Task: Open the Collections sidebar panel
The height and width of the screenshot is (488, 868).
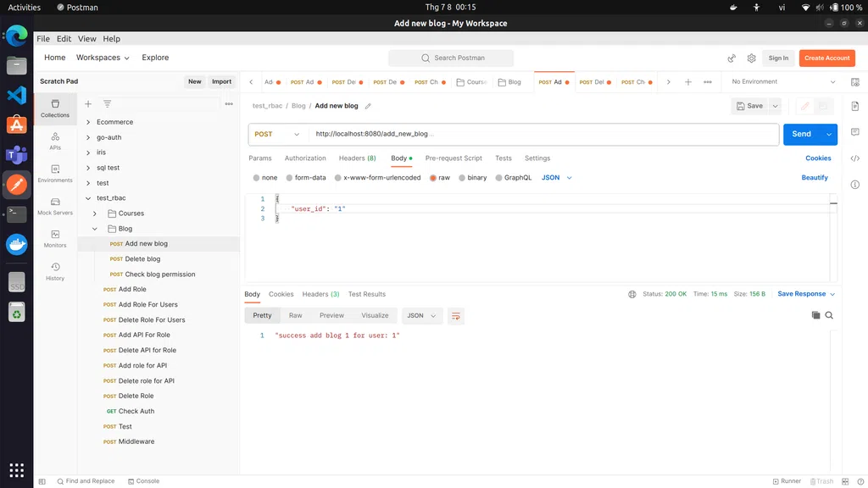Action: pos(55,108)
